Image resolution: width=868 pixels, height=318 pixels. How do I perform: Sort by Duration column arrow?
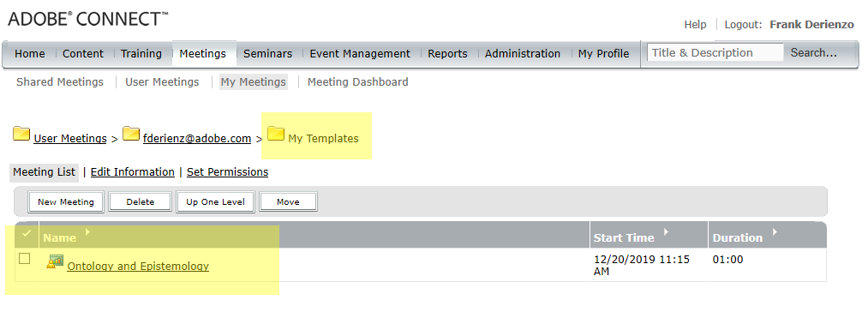[x=775, y=231]
